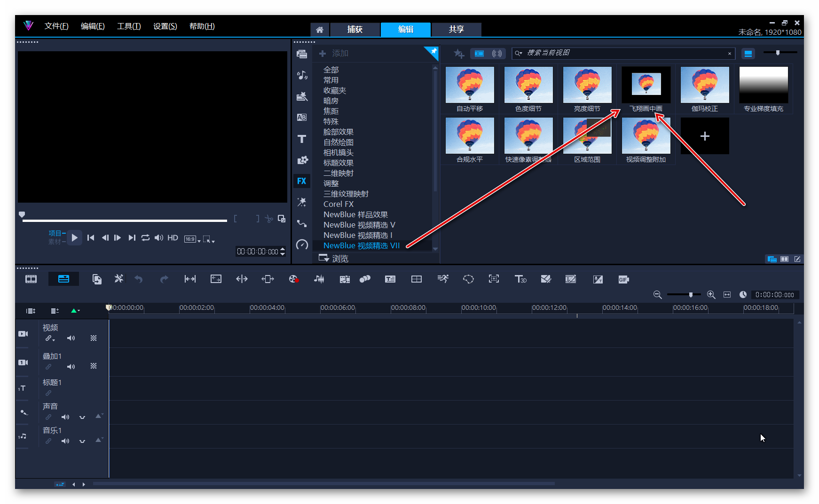The image size is (819, 504).
Task: Click the preview scrubber bar
Action: tap(125, 220)
